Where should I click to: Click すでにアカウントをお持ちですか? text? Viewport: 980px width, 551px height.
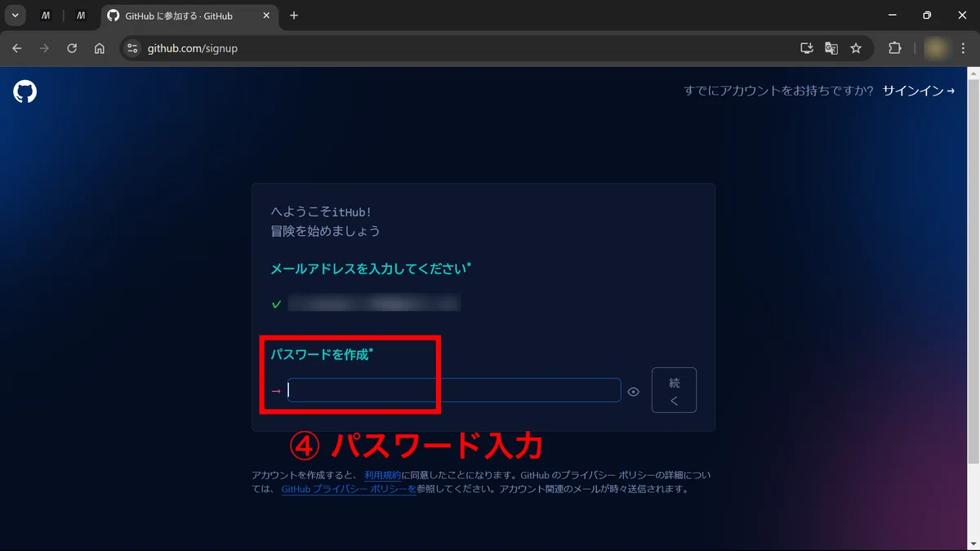778,91
